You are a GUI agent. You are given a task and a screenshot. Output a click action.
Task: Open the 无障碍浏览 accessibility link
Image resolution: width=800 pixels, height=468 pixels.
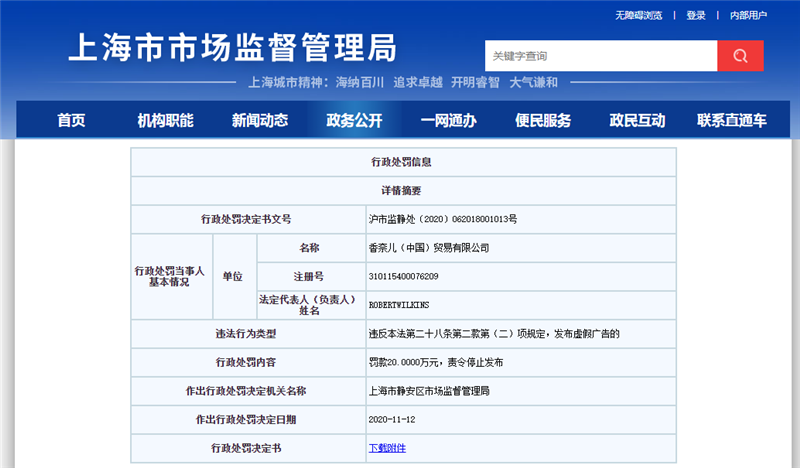click(638, 15)
